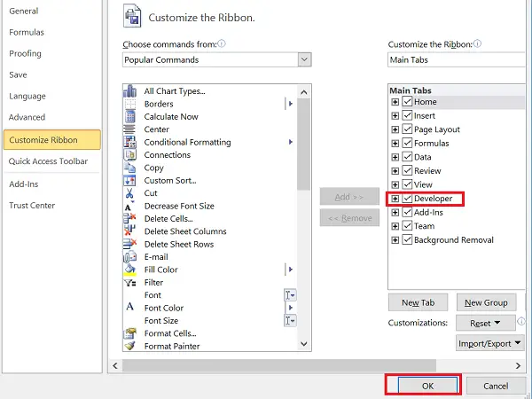The height and width of the screenshot is (399, 532).
Task: Switch to the Advanced options category
Action: click(27, 117)
